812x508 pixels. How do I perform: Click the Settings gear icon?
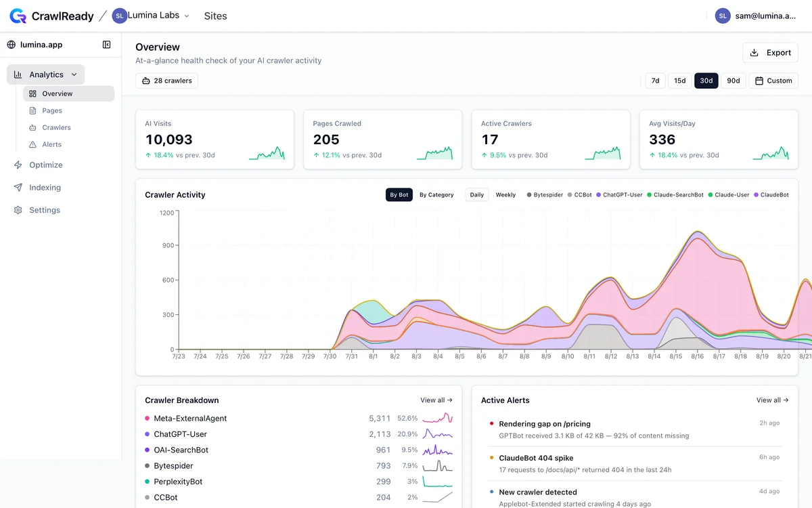tap(18, 210)
